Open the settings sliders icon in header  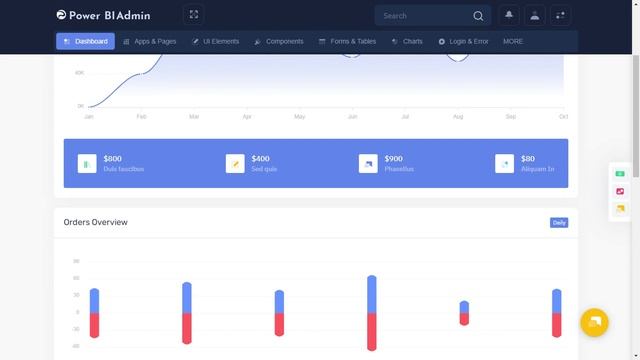pyautogui.click(x=560, y=16)
